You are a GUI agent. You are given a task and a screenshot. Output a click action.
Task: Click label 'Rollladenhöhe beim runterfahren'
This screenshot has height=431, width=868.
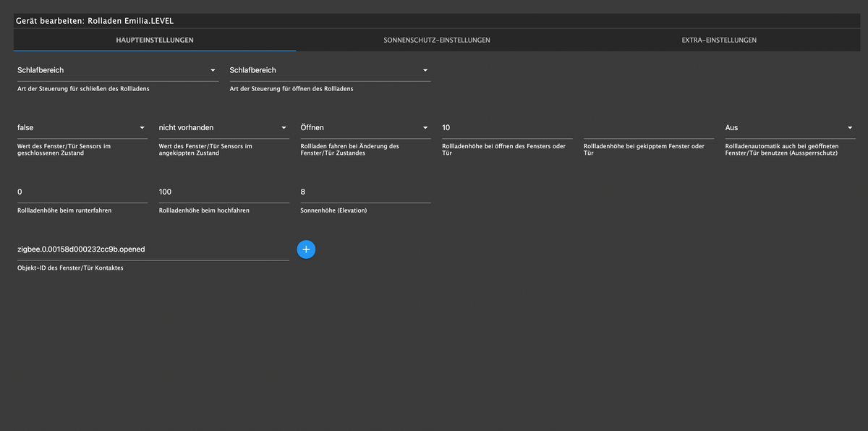[65, 210]
